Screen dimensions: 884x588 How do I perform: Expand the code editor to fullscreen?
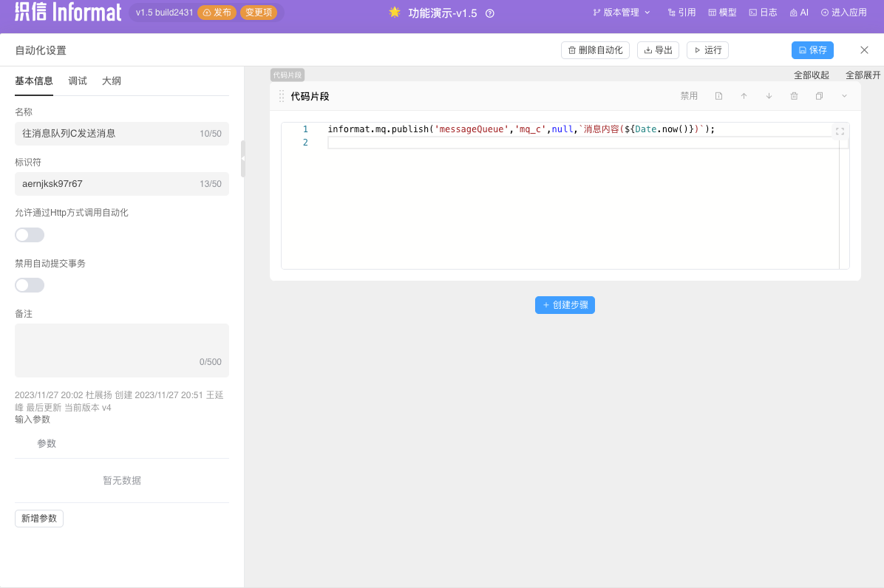coord(840,131)
